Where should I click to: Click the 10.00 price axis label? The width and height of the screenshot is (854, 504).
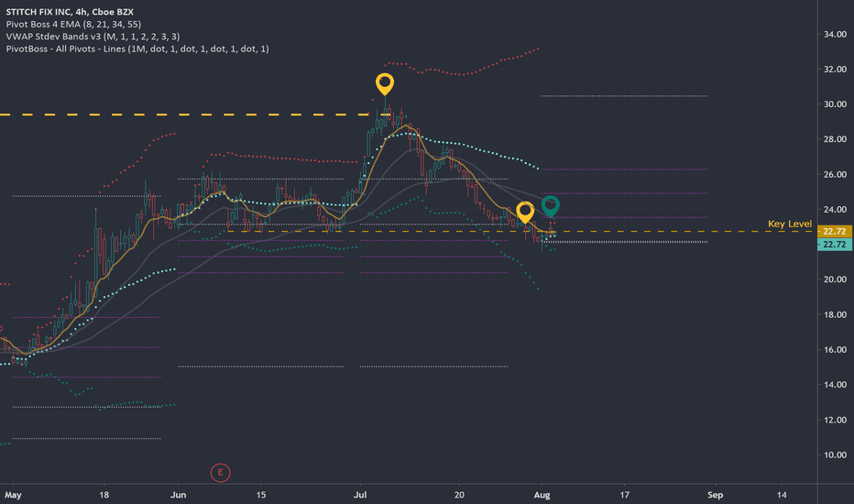pyautogui.click(x=835, y=455)
